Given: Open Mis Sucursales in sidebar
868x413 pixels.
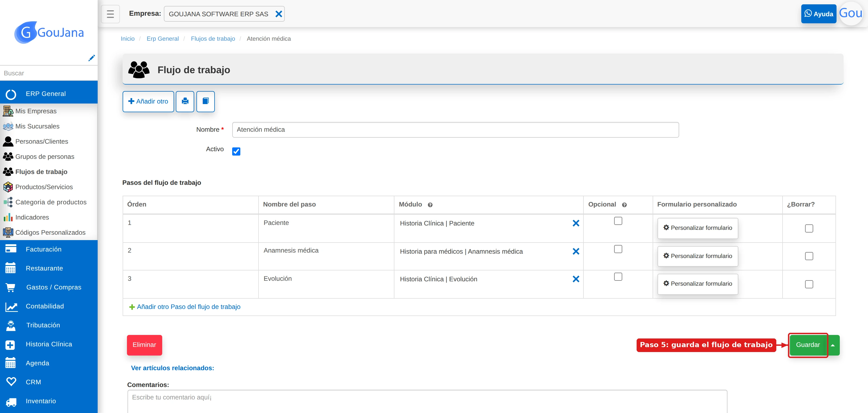Looking at the screenshot, I should click(x=49, y=126).
